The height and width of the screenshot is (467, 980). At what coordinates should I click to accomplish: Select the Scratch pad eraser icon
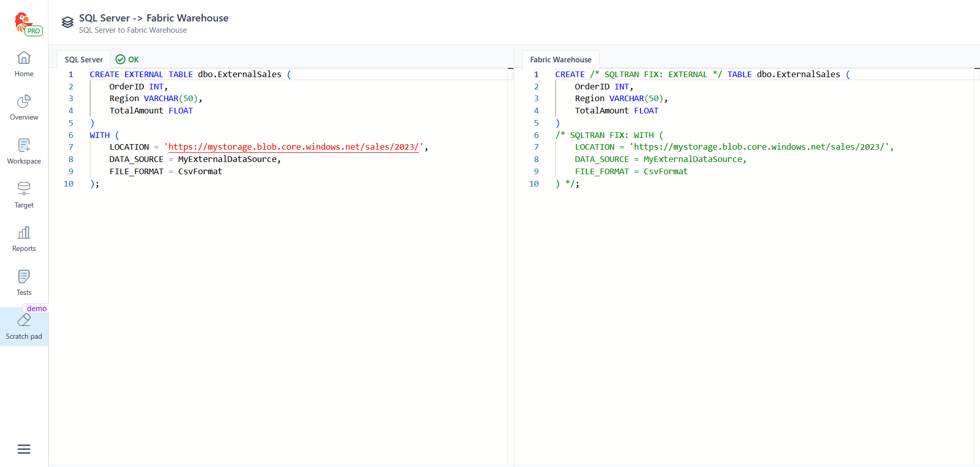pos(24,320)
